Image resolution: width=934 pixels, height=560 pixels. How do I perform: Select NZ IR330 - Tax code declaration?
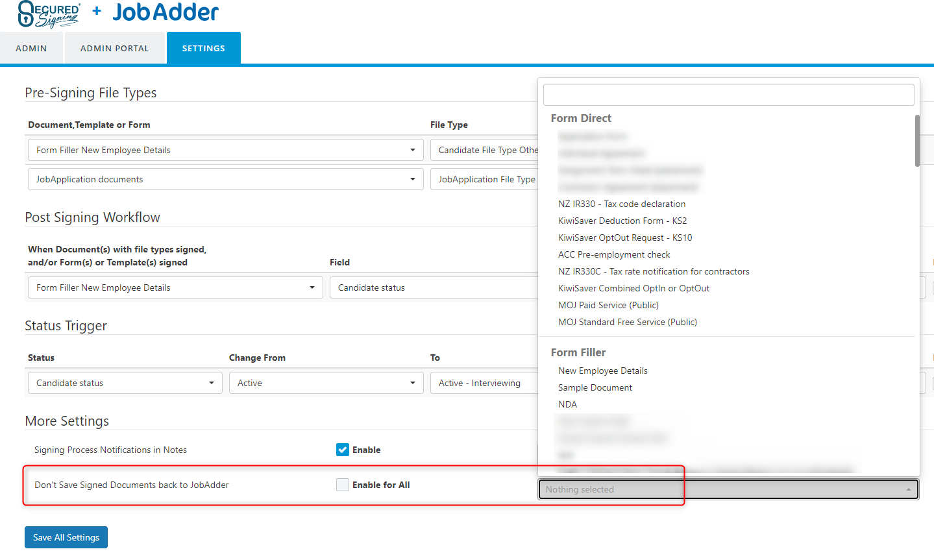click(x=621, y=204)
